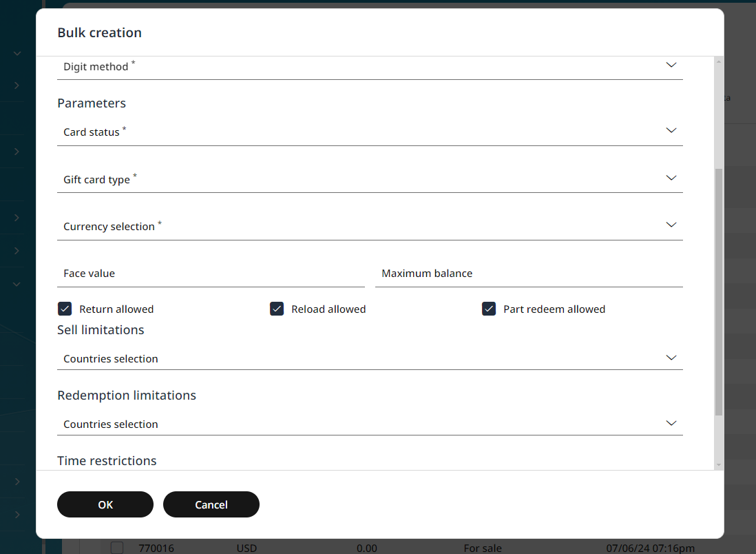
Task: Open the Digit method dropdown
Action: 370,67
